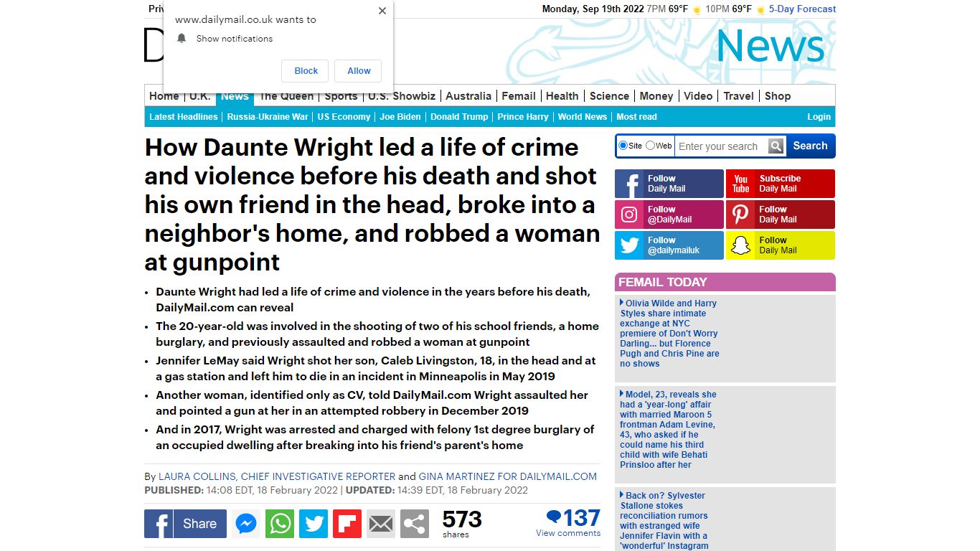
Task: Click the News section logo
Action: 771,46
